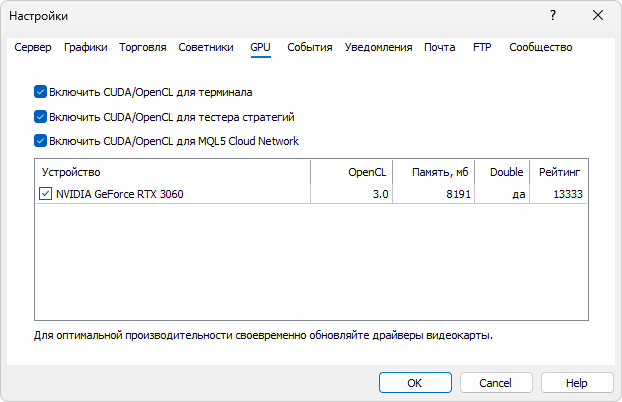
Task: Switch to the Графики tab
Action: (86, 47)
